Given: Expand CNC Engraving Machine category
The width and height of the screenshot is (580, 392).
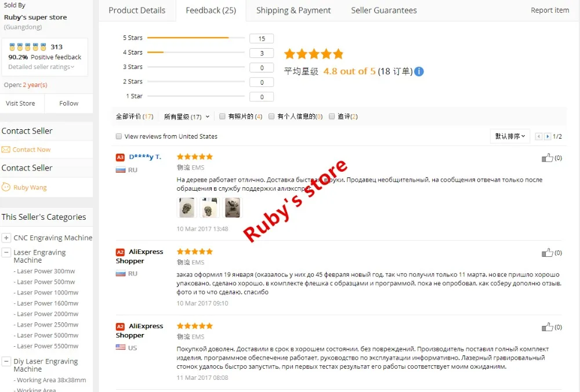Looking at the screenshot, I should (6, 238).
